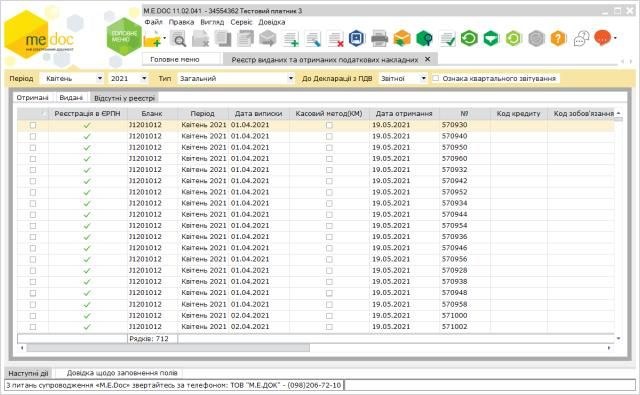Viewport: 640px width, 395px height.
Task: Open the Наступні дії bottom tab
Action: (28, 373)
